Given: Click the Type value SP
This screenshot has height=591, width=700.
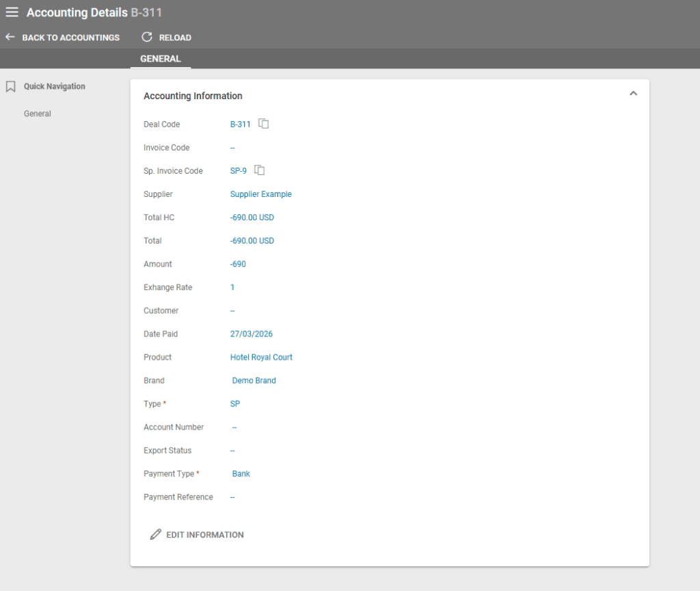Looking at the screenshot, I should [x=235, y=404].
